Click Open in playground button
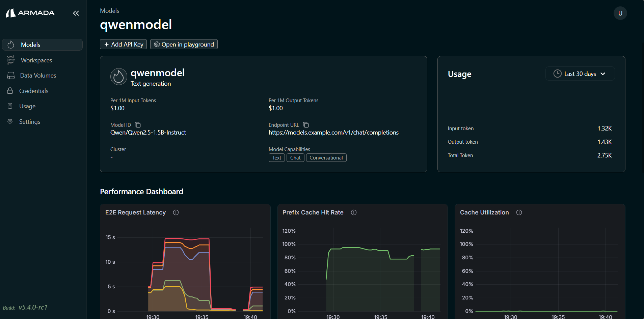 pos(184,44)
